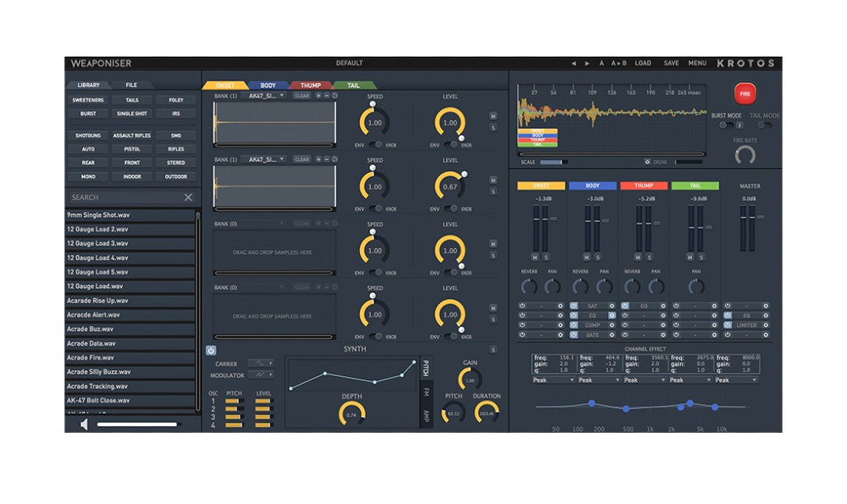This screenshot has height=504, width=847.
Task: Open the Drunk settings gear icon
Action: (647, 162)
